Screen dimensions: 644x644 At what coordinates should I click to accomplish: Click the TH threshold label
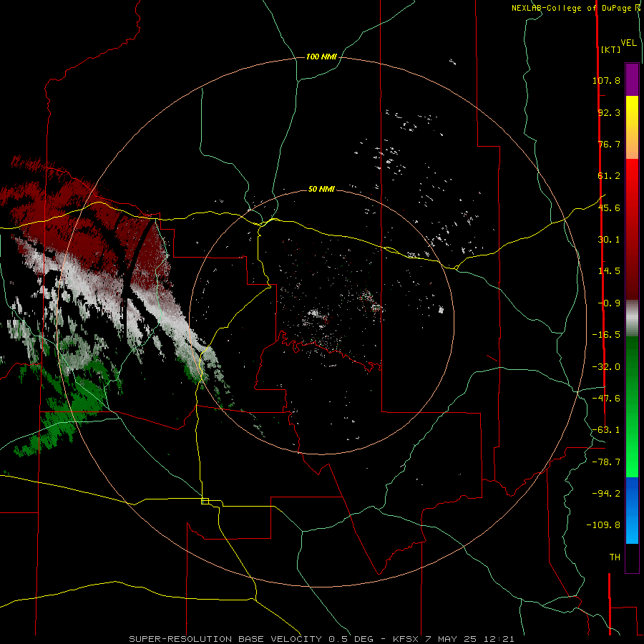click(615, 557)
